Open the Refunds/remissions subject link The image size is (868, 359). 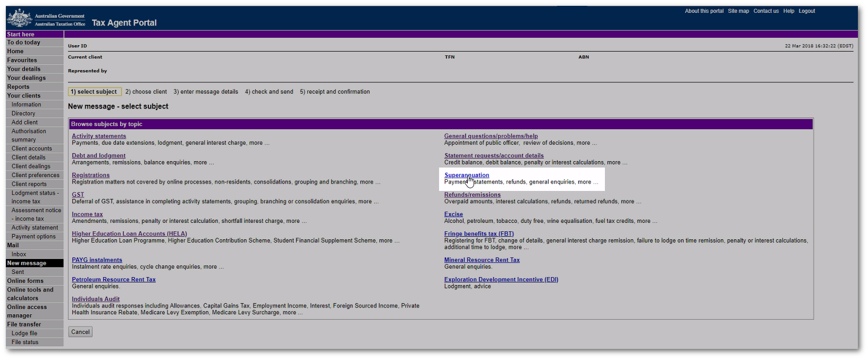click(472, 195)
